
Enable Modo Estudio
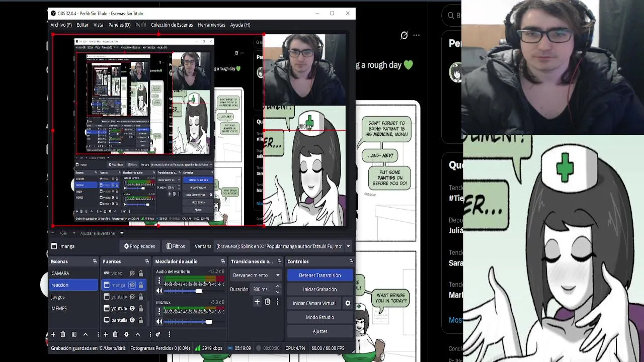coord(320,317)
